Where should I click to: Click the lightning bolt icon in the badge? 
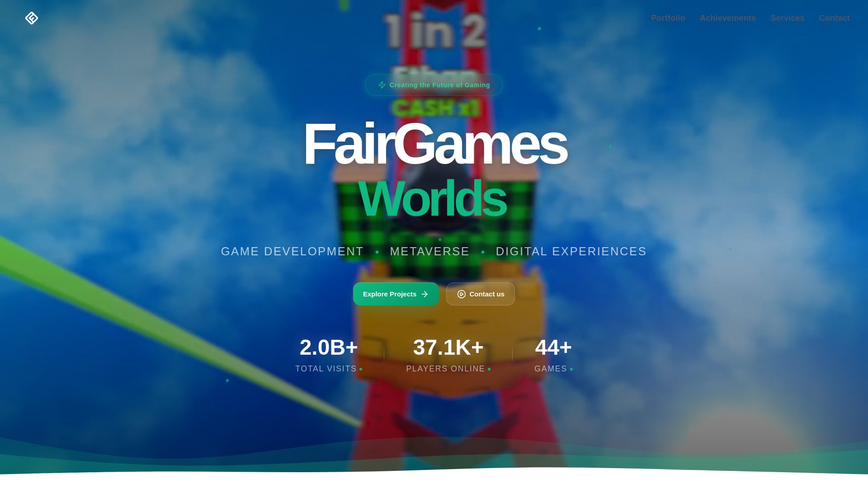tap(382, 85)
